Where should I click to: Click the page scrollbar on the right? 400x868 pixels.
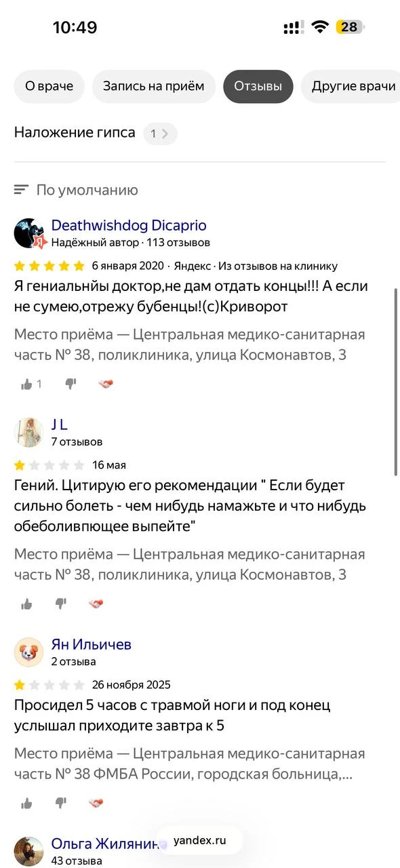(x=395, y=382)
